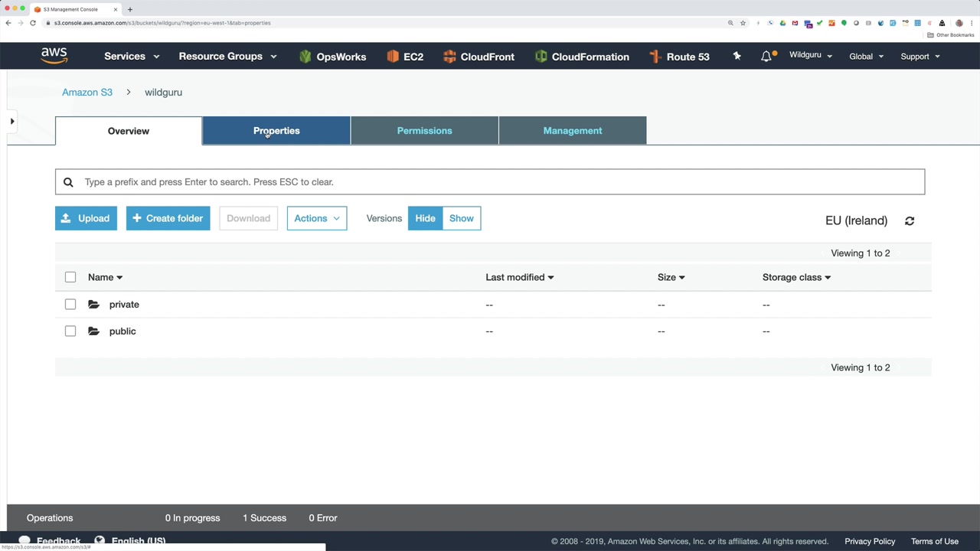Click the Upload button
The image size is (980, 551).
pos(86,218)
